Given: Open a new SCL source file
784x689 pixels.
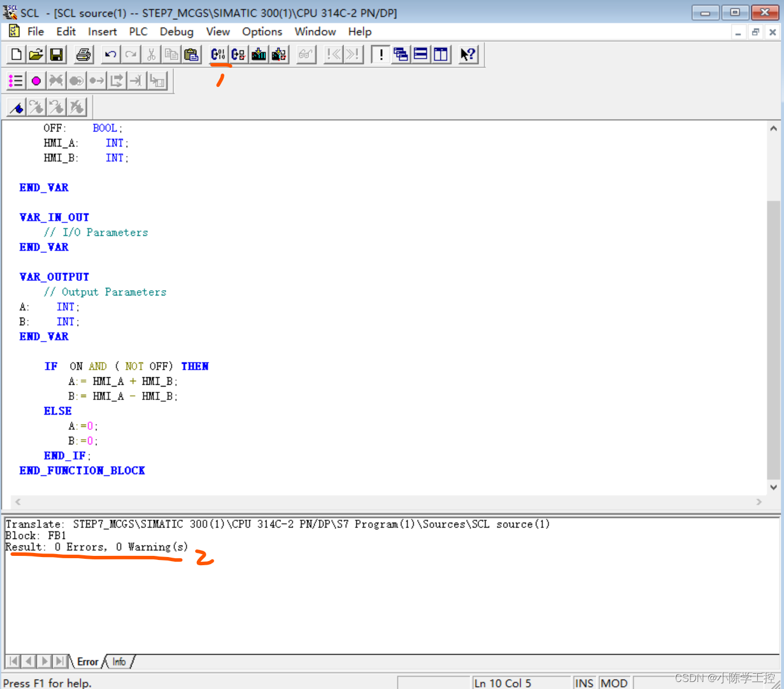Looking at the screenshot, I should (15, 54).
